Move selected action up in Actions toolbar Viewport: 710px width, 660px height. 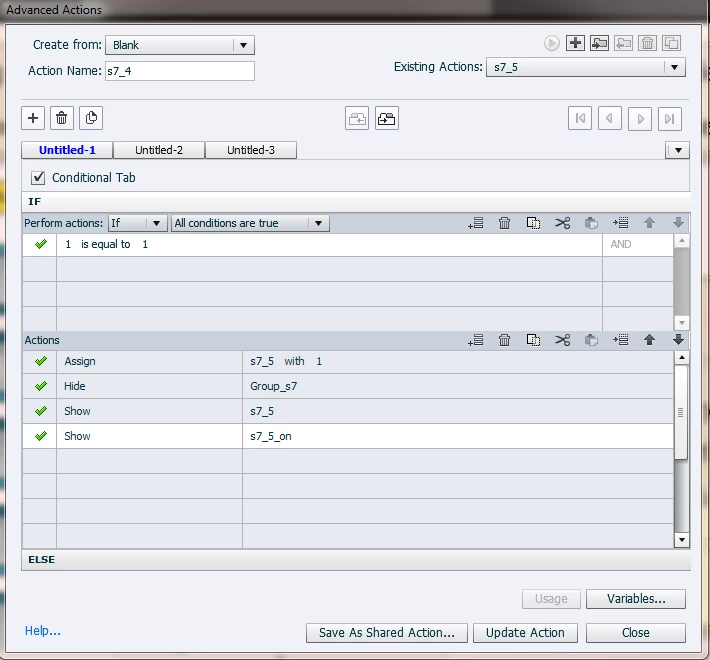pos(649,340)
